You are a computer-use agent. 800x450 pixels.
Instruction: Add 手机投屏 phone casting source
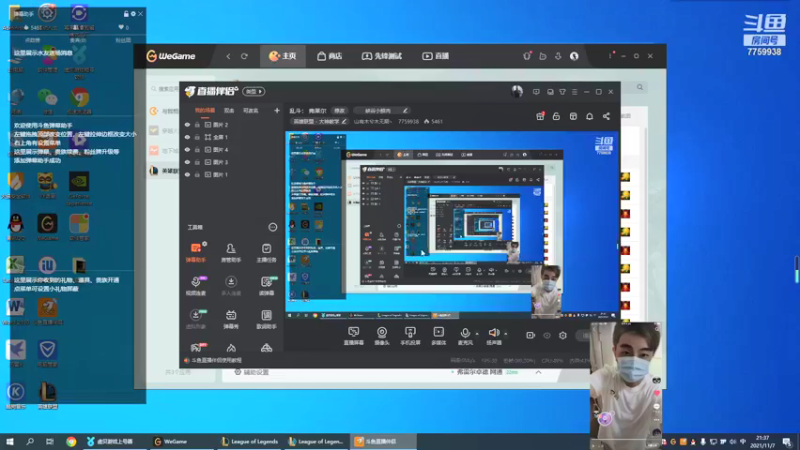click(x=410, y=336)
